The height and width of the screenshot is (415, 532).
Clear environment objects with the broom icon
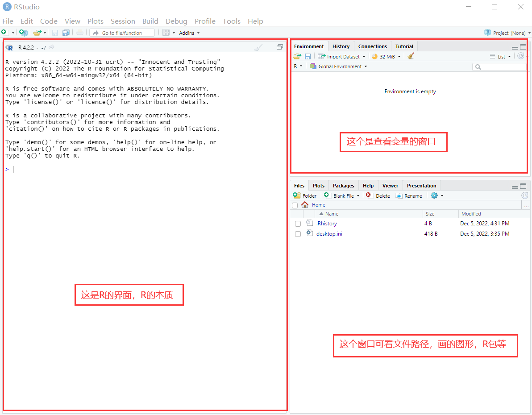tap(411, 56)
